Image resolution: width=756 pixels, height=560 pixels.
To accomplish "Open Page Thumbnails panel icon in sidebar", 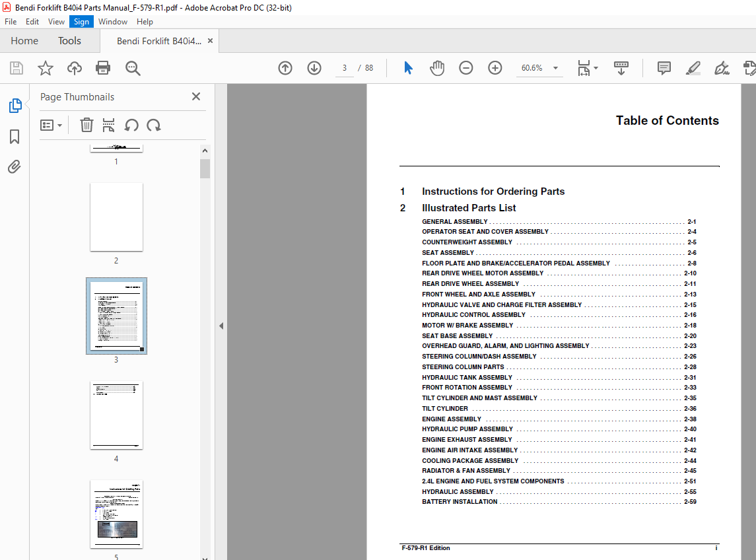I will (x=15, y=105).
